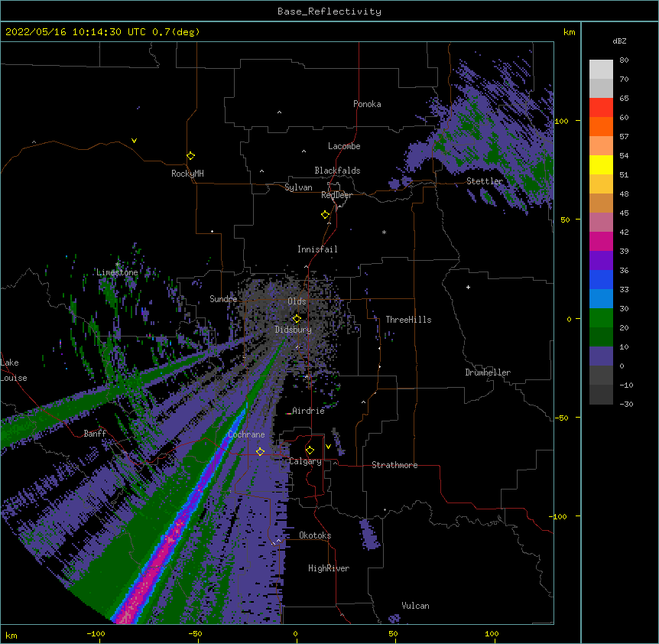Select the yellow radar-site diamond between Olds and Didsbury

297,319
